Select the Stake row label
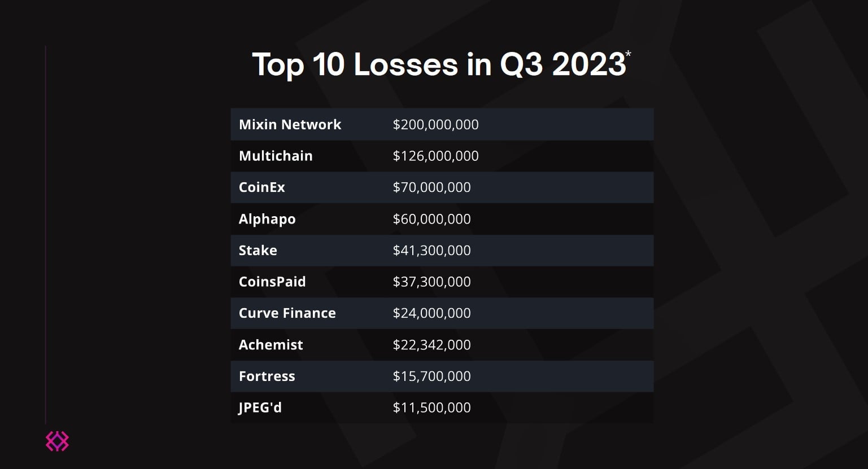 [x=258, y=250]
